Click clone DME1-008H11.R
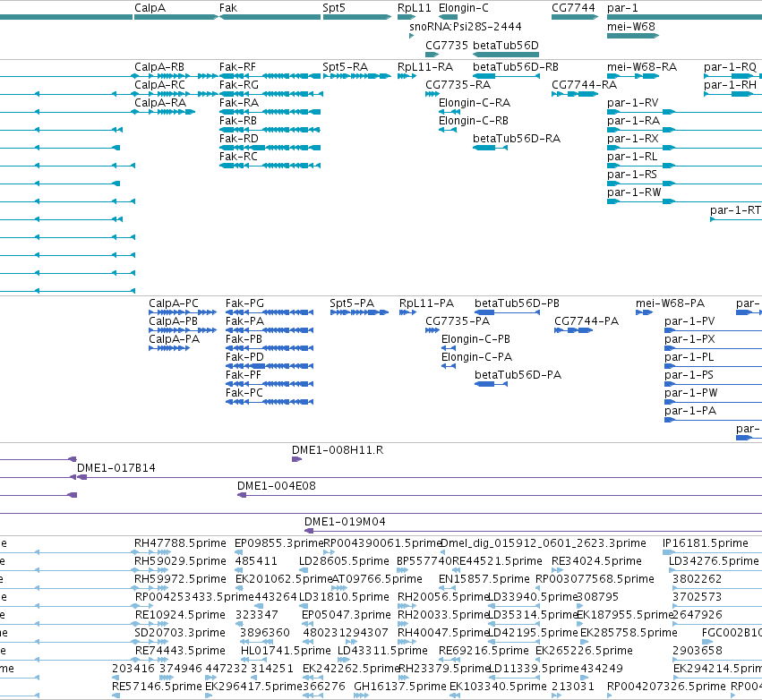 [296, 459]
